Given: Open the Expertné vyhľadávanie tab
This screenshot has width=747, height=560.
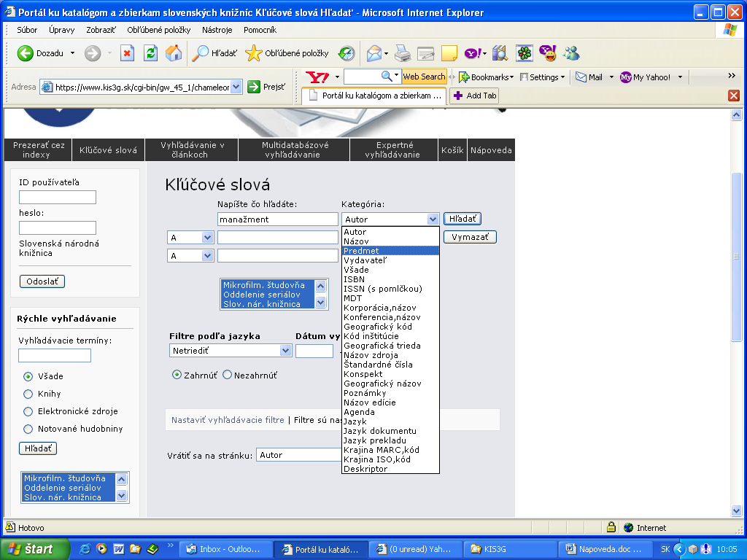Looking at the screenshot, I should 392,149.
